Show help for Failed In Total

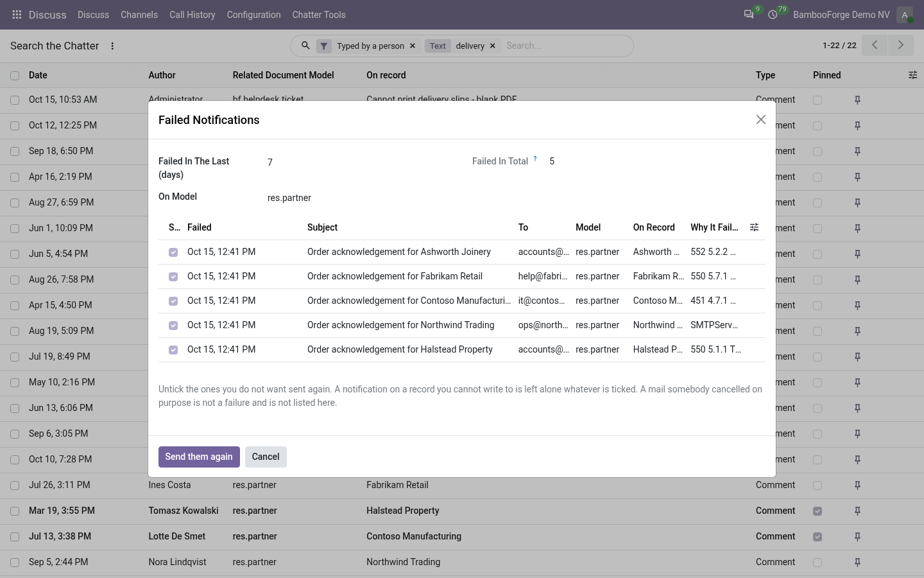[x=535, y=159]
